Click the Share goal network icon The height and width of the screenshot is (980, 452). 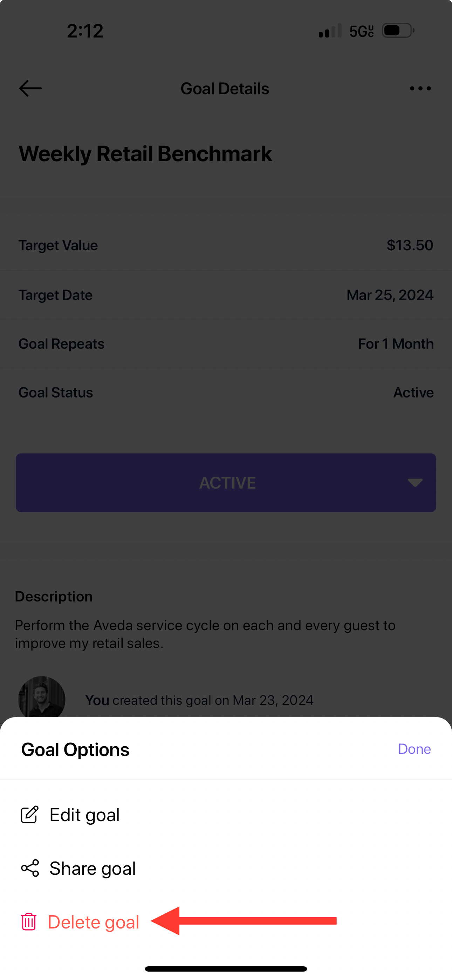30,868
